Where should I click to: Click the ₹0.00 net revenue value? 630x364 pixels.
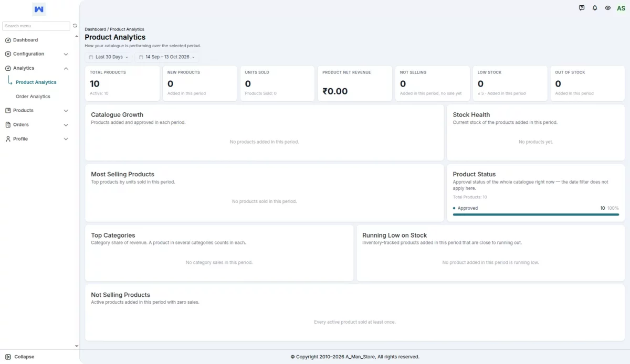[x=335, y=91]
